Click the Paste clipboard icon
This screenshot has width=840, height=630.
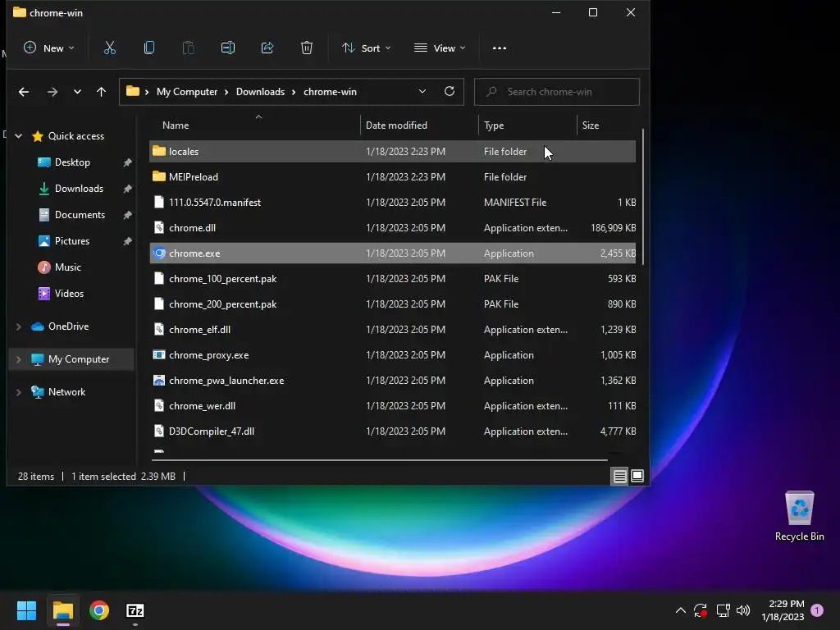tap(189, 48)
